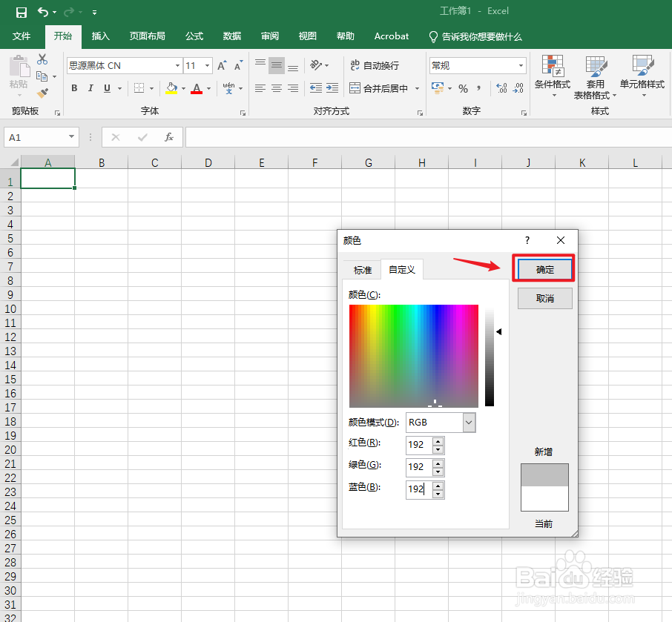This screenshot has height=622, width=672.
Task: Decrease decimal places
Action: pyautogui.click(x=518, y=88)
